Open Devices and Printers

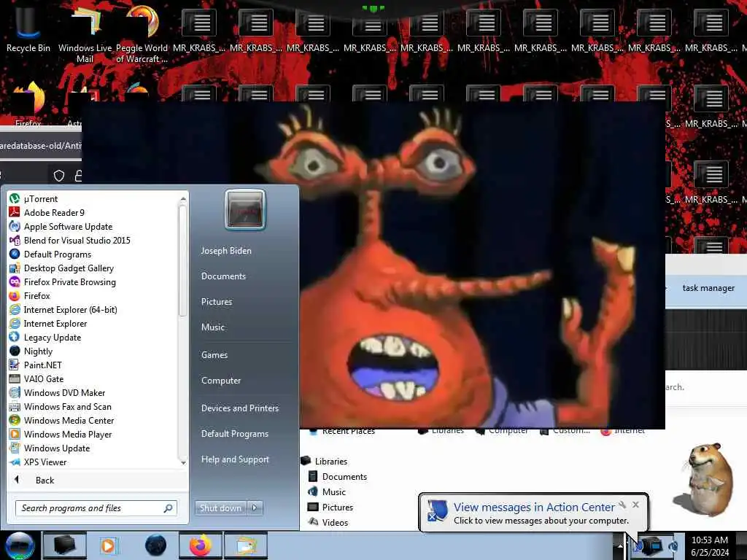click(x=239, y=408)
